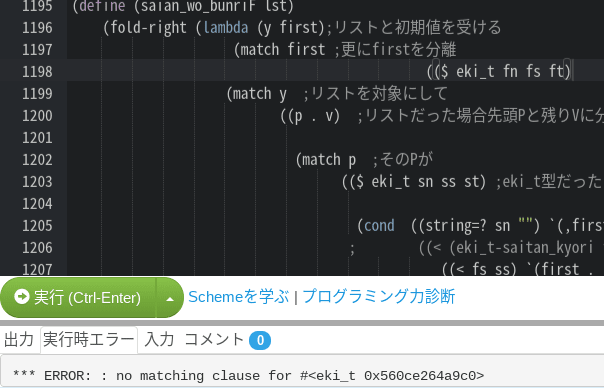Switch to the 出力 tab

[x=19, y=340]
